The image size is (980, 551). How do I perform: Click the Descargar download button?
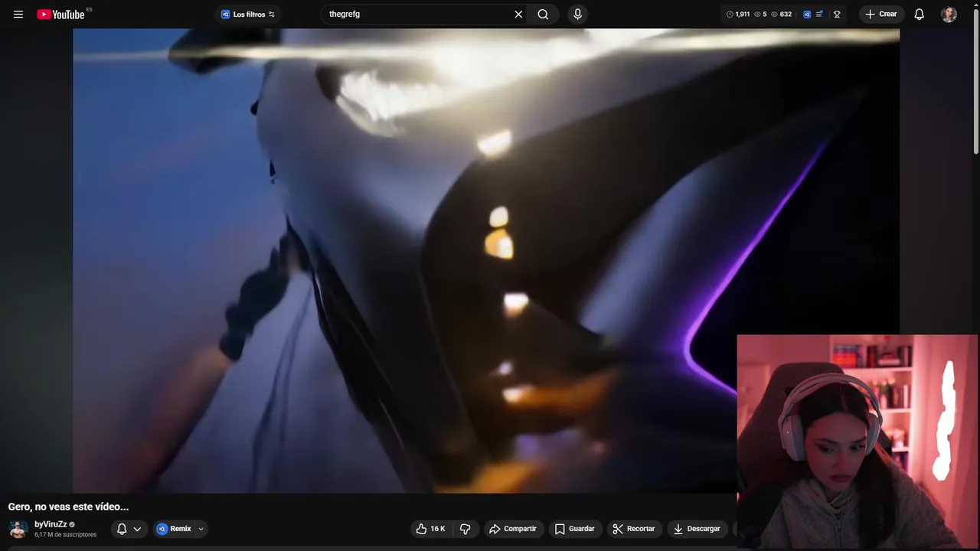pos(697,529)
